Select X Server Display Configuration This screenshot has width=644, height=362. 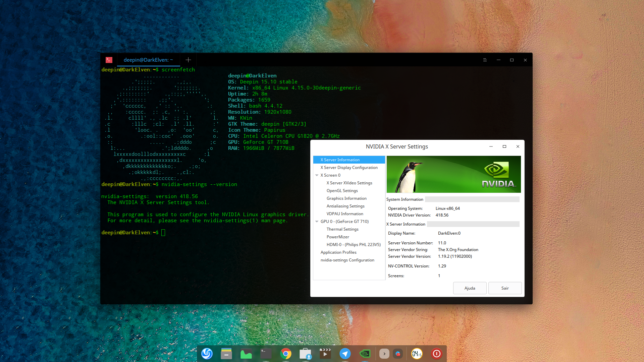pos(349,168)
